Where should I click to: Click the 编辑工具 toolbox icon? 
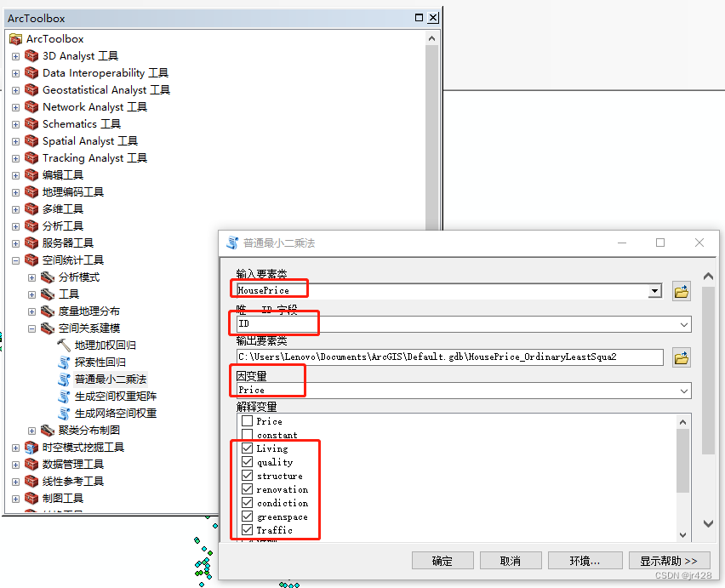click(x=31, y=175)
